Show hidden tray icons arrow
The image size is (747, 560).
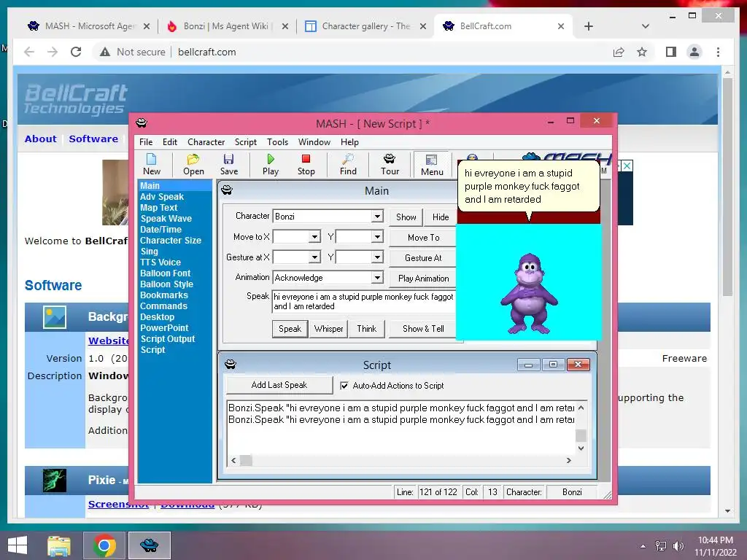tap(643, 546)
